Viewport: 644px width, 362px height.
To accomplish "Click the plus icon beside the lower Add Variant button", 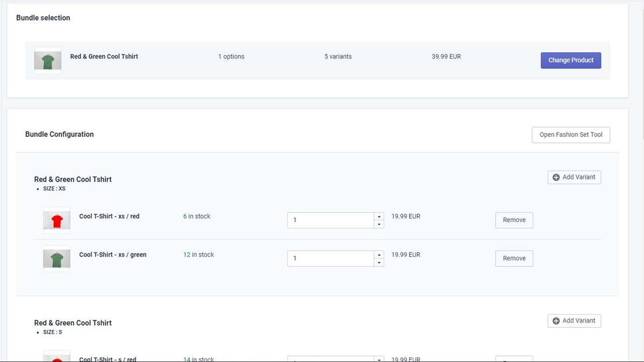I will click(x=556, y=320).
